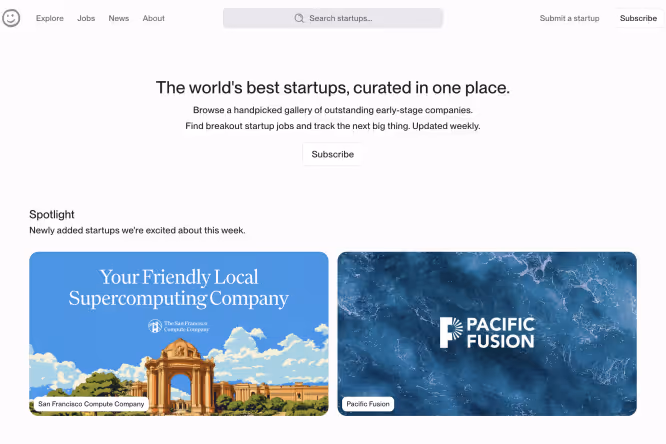Click the headline "The world's best startups, curated in one place."
The width and height of the screenshot is (666, 444).
tap(333, 88)
